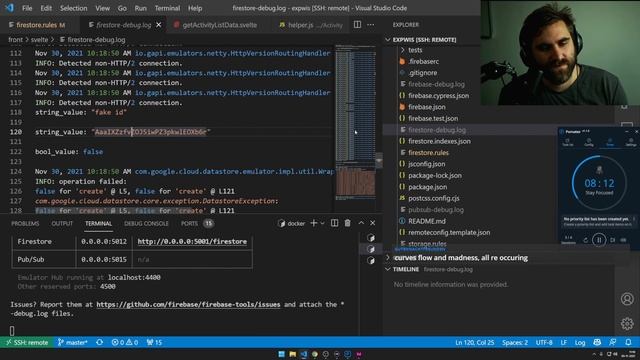Synchronize changes with the sync icon

point(100,342)
